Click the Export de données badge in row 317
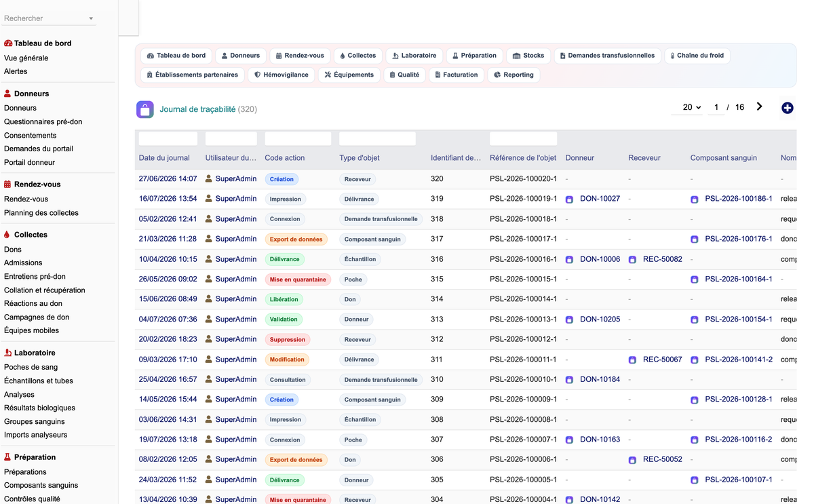 296,239
